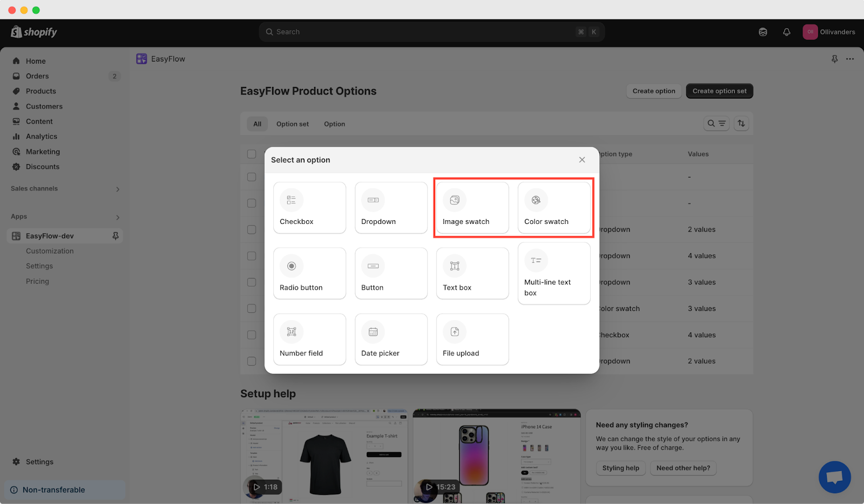864x504 pixels.
Task: Play the 15:23 iPhone case video
Action: click(441, 487)
